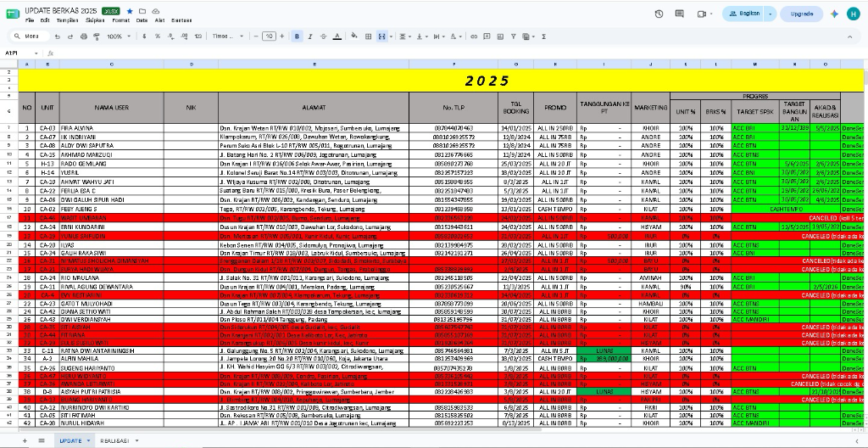The height and width of the screenshot is (448, 868).
Task: Switch to the REALISASI sheet tab
Action: 114,441
